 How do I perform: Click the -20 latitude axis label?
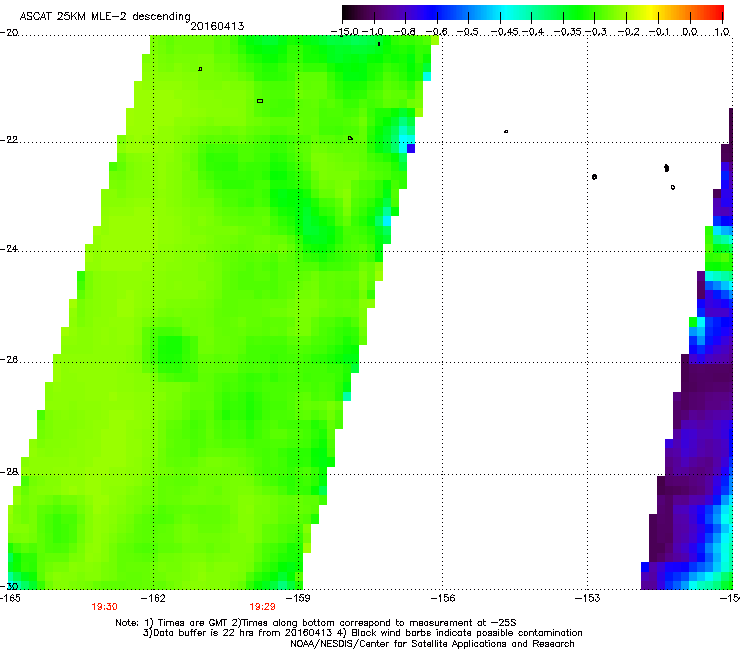[9, 33]
